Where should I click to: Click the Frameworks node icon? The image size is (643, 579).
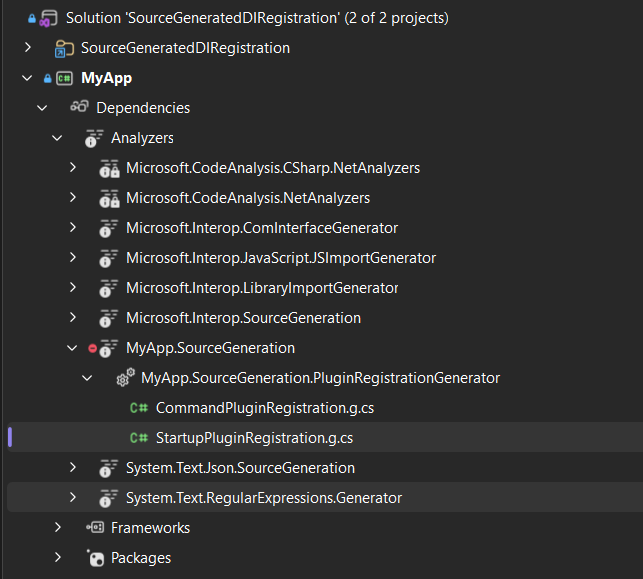coord(95,527)
